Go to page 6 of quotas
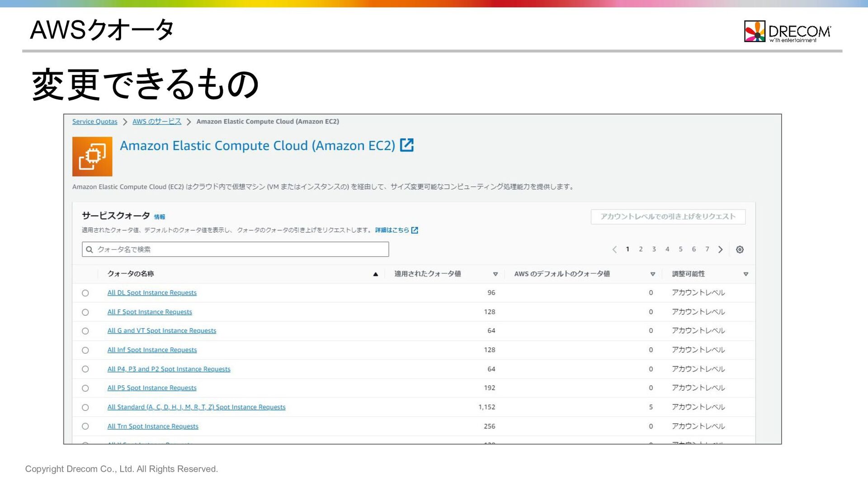Image resolution: width=868 pixels, height=488 pixels. 694,249
